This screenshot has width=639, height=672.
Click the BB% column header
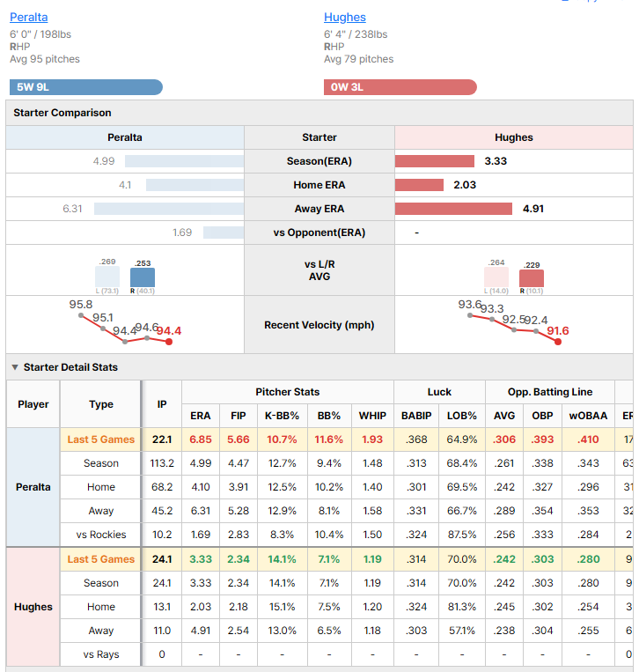point(329,416)
